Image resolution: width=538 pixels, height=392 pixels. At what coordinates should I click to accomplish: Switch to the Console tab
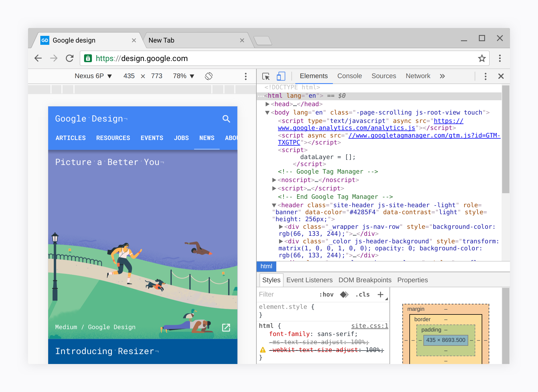[x=349, y=76]
